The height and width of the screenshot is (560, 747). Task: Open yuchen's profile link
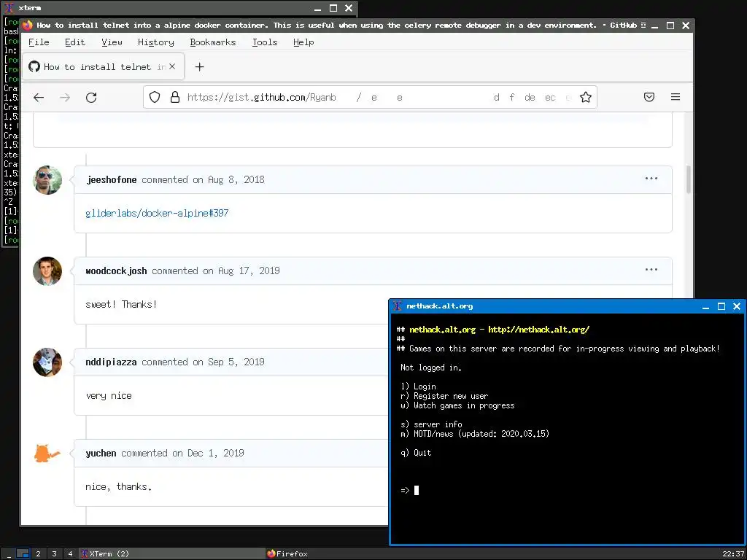tap(101, 454)
